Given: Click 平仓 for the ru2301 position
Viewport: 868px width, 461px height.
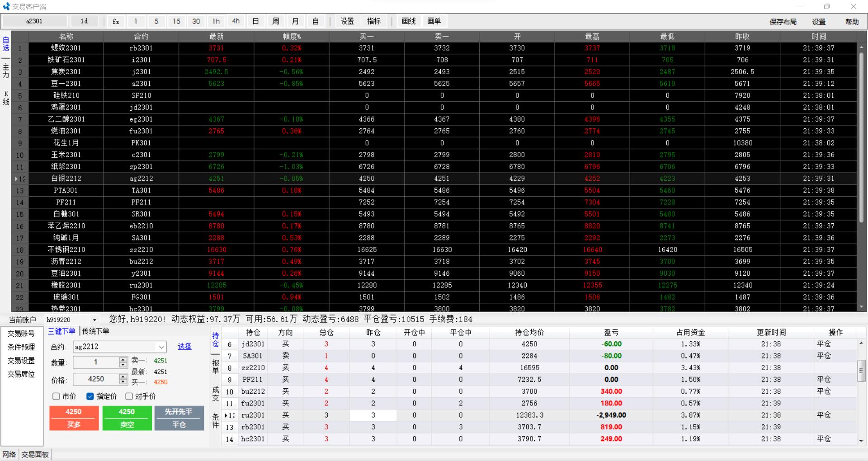Looking at the screenshot, I should 824,415.
